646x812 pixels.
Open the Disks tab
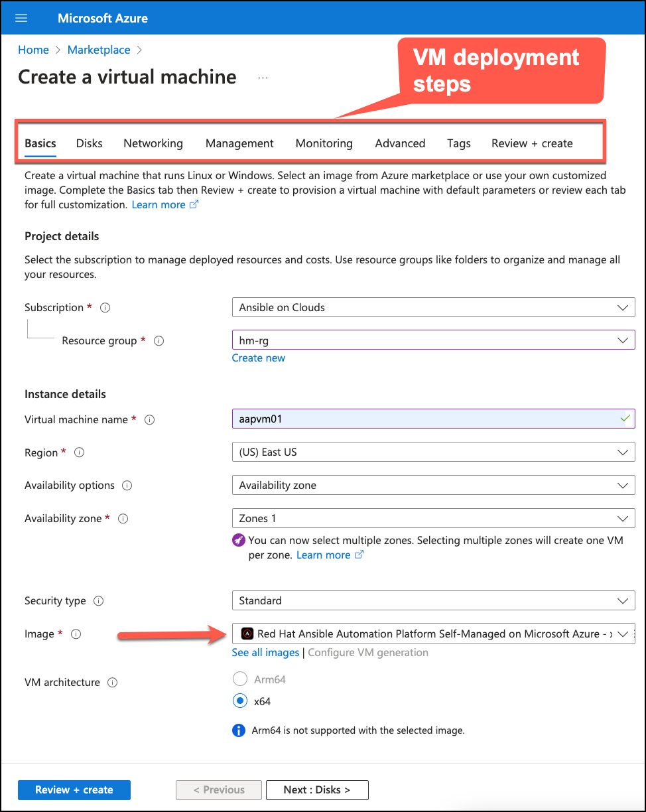point(89,143)
